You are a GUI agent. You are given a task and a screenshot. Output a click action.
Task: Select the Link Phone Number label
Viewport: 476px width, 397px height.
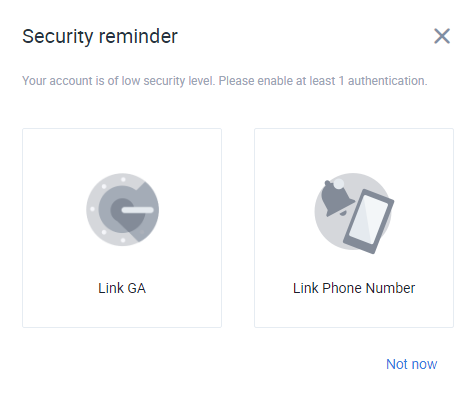[x=354, y=288]
